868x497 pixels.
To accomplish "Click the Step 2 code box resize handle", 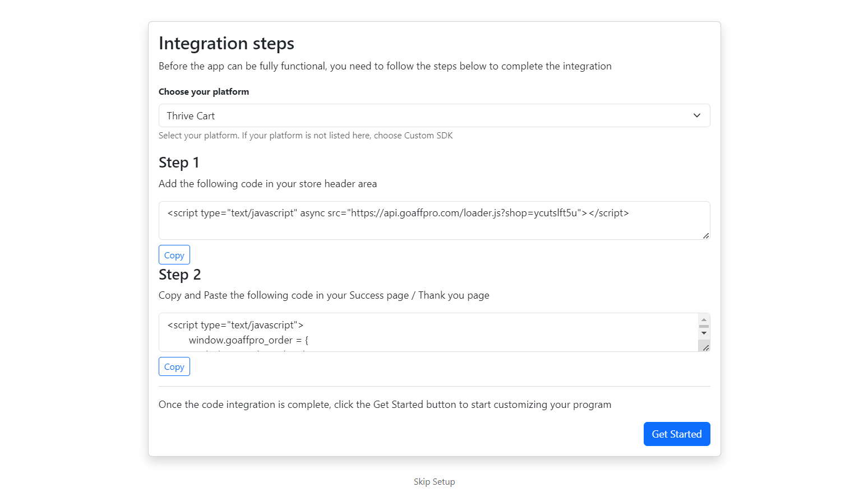I will 705,347.
